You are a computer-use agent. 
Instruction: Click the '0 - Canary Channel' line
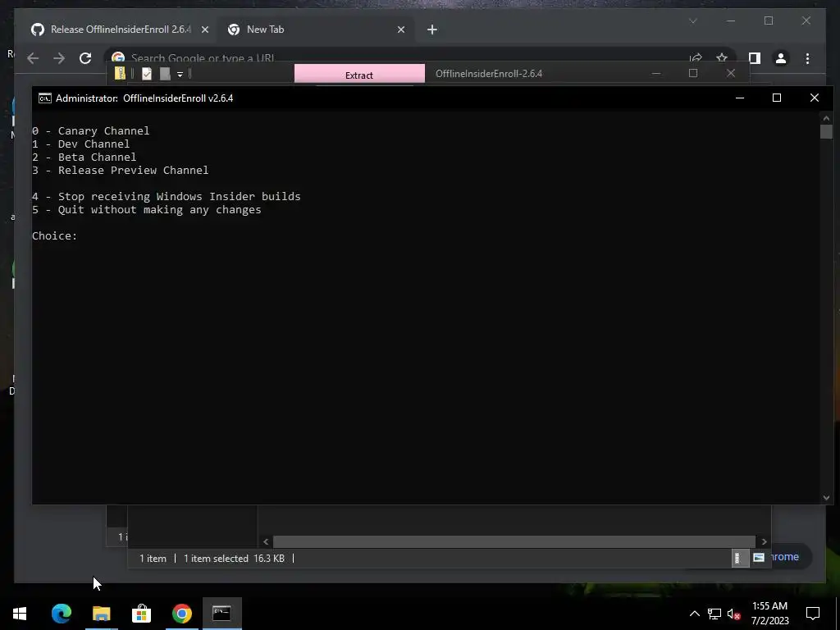pos(90,130)
